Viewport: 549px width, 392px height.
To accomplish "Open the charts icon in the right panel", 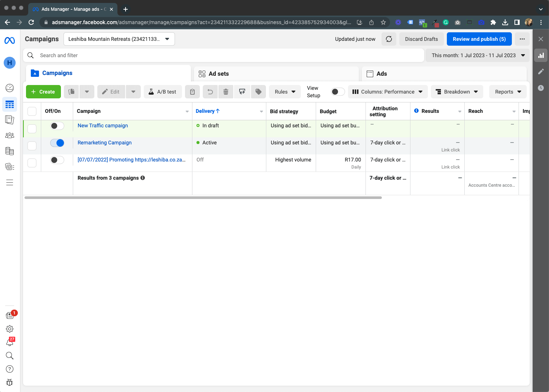I will [541, 55].
